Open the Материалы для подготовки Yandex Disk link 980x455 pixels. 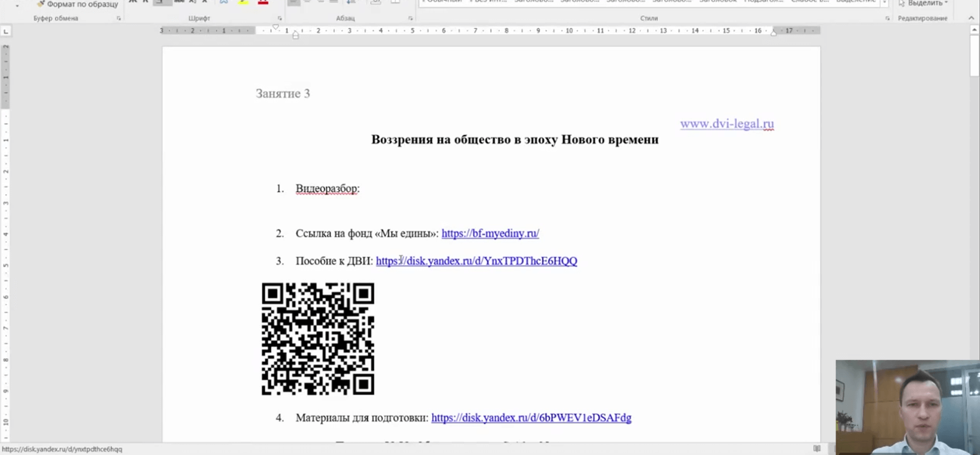click(x=531, y=418)
